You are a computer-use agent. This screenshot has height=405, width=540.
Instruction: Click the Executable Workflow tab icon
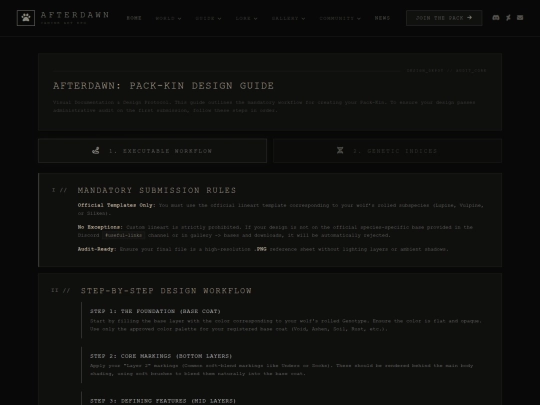[96, 150]
